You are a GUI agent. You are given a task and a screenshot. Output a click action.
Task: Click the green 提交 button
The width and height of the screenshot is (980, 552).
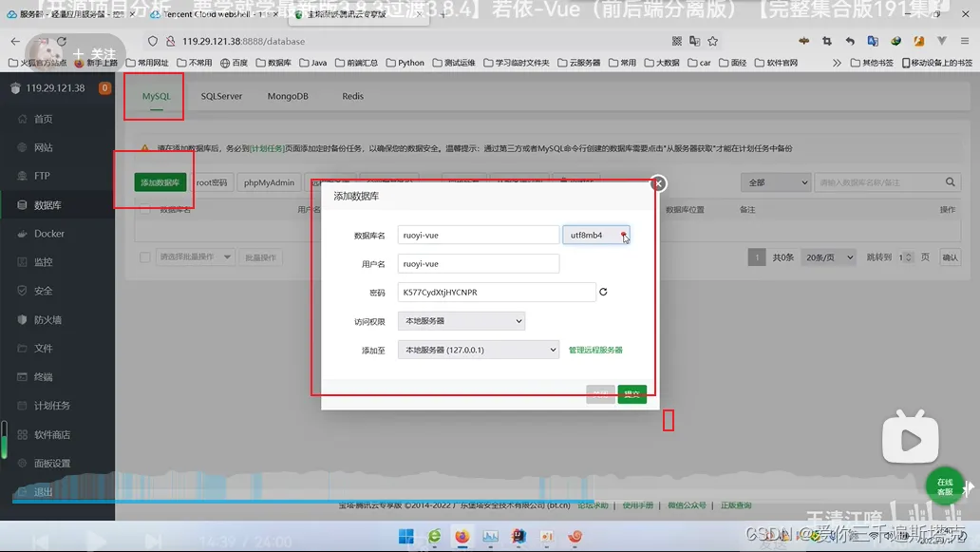pos(631,394)
